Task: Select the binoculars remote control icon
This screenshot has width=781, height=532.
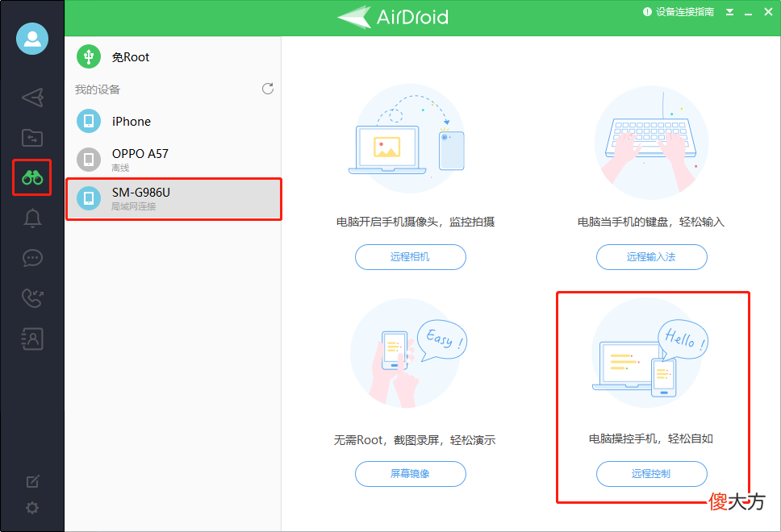Action: (x=32, y=177)
